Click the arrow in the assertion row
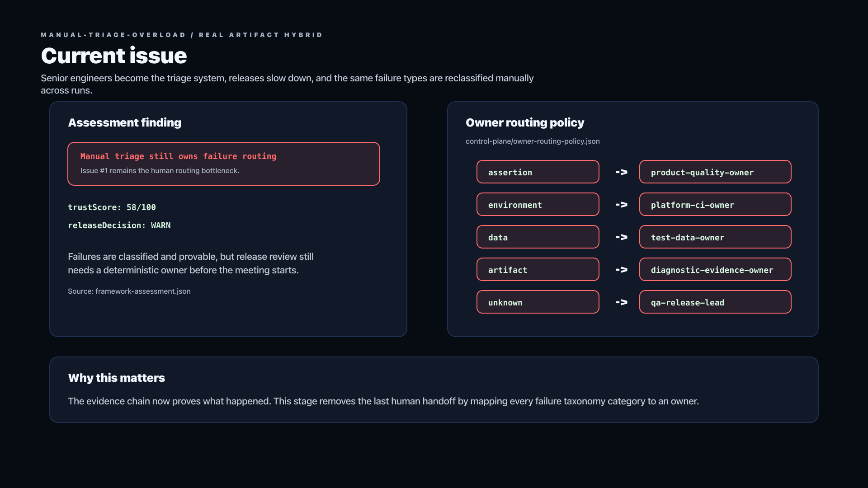The width and height of the screenshot is (868, 488). point(621,172)
